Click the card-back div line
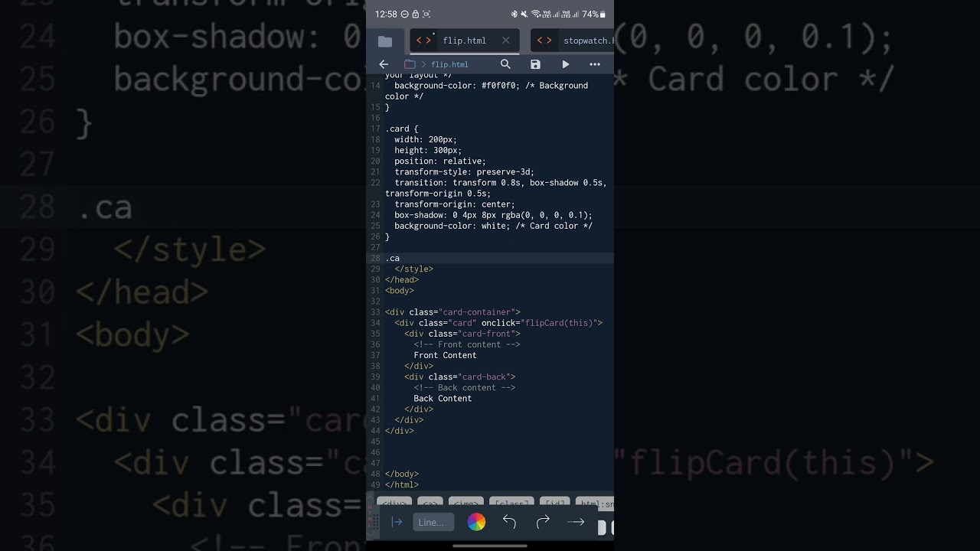The height and width of the screenshot is (551, 980). 460,377
